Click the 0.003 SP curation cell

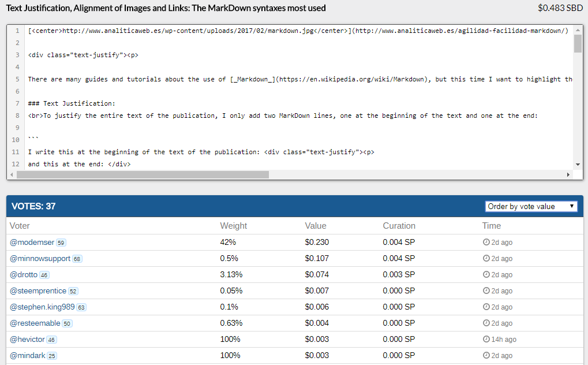point(399,274)
